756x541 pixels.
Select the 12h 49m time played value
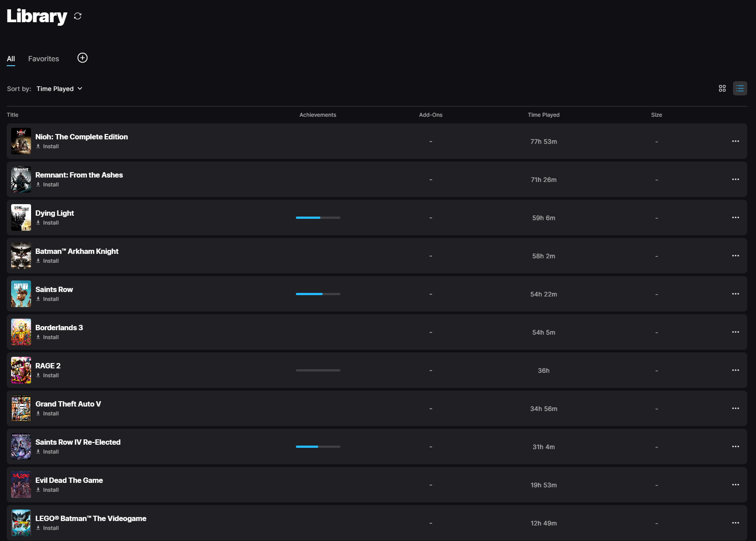coord(543,523)
